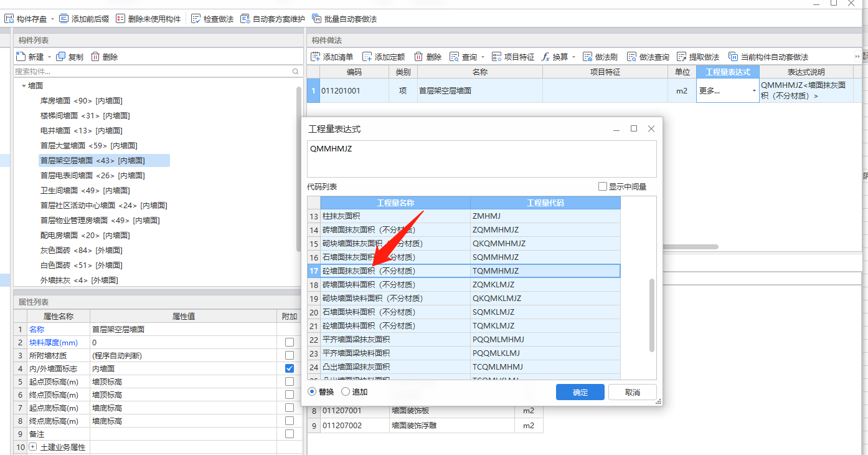Click 删除 in 构件做法 toolbar
Viewport: 868px width, 455px height.
[x=428, y=57]
